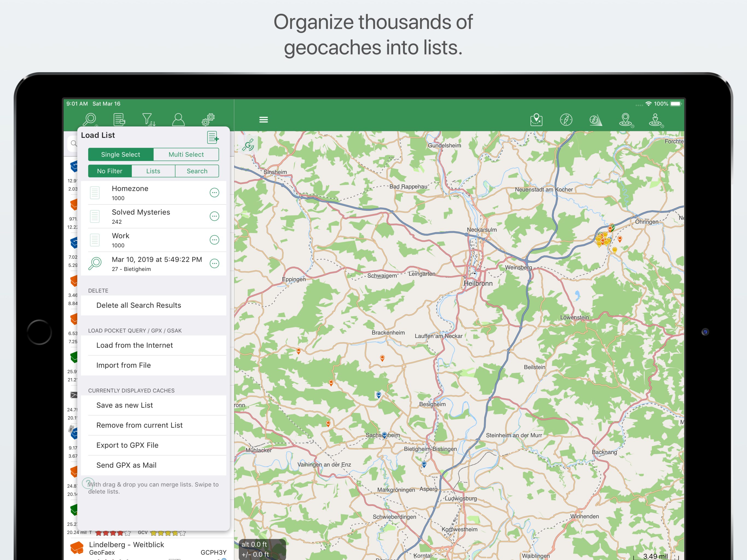Open the hamburger menu above map
The image size is (747, 560).
click(263, 119)
